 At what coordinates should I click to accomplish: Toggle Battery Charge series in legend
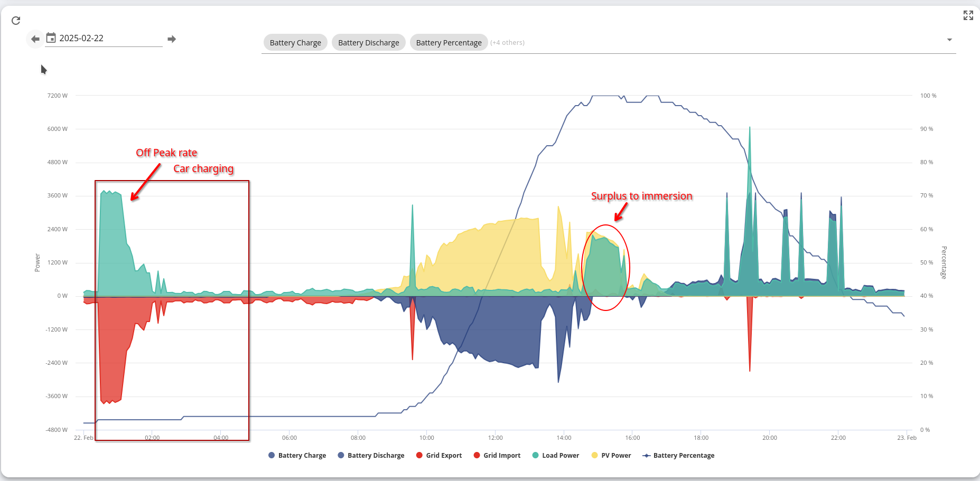[x=302, y=456]
